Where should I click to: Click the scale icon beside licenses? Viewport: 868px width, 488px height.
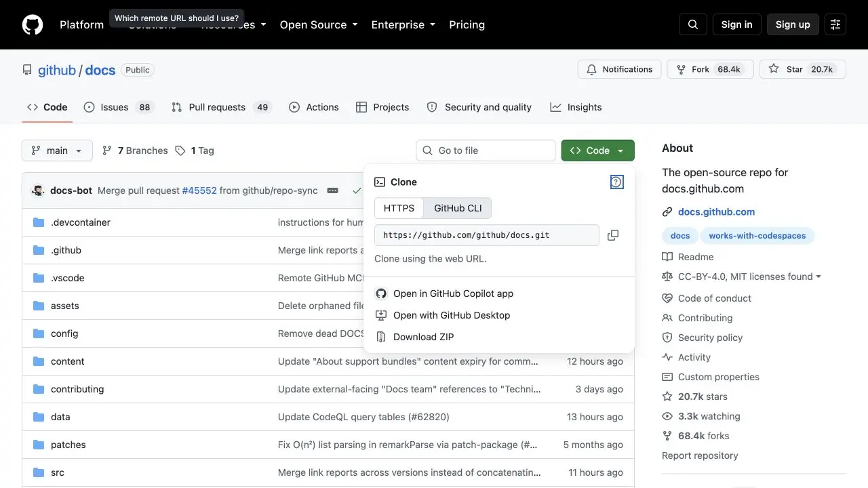point(667,277)
